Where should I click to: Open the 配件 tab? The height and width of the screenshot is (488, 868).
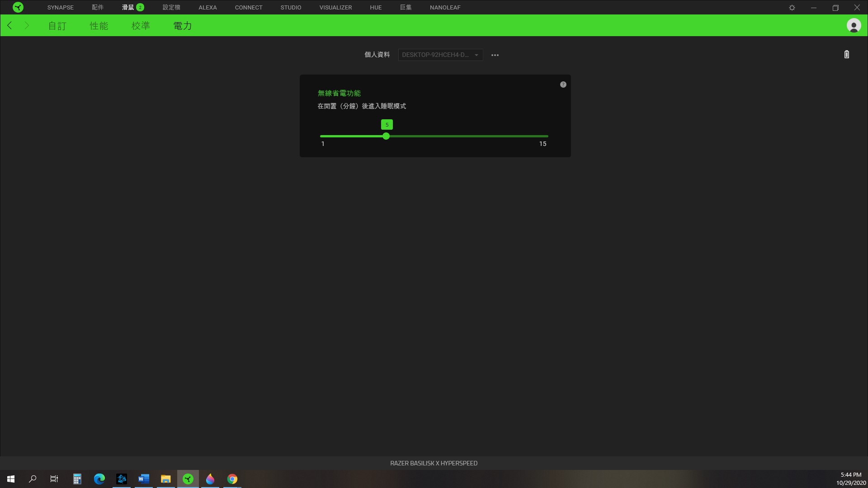click(x=98, y=7)
